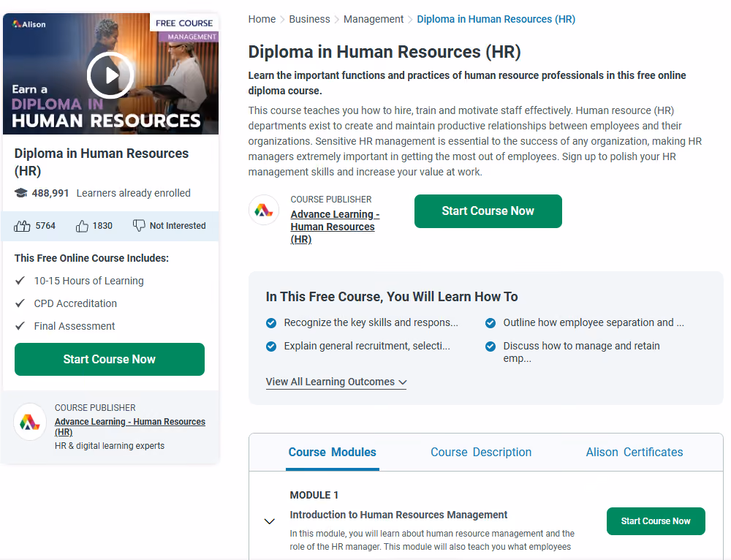Click the publisher logo in the sidebar card
The height and width of the screenshot is (560, 731).
pyautogui.click(x=30, y=422)
